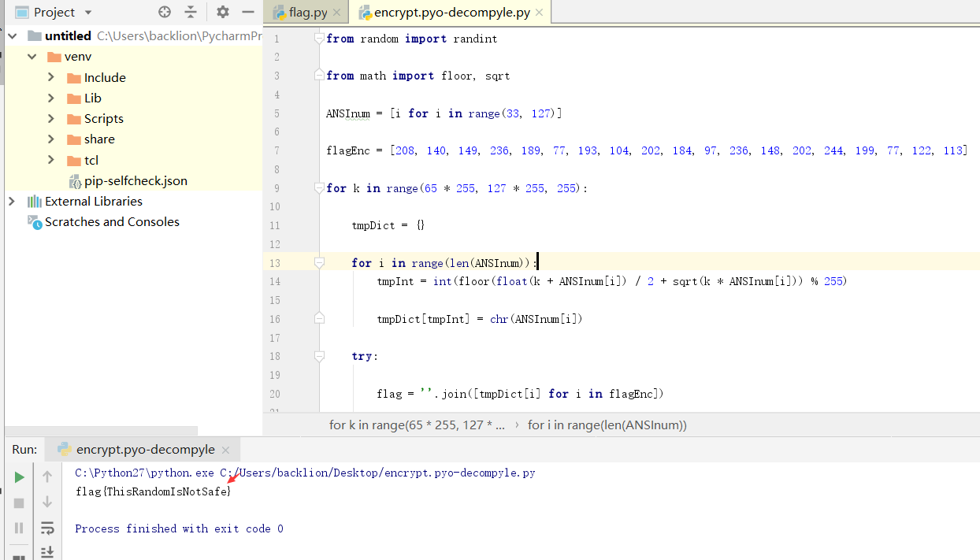Click the Stop process icon
980x560 pixels.
point(20,503)
